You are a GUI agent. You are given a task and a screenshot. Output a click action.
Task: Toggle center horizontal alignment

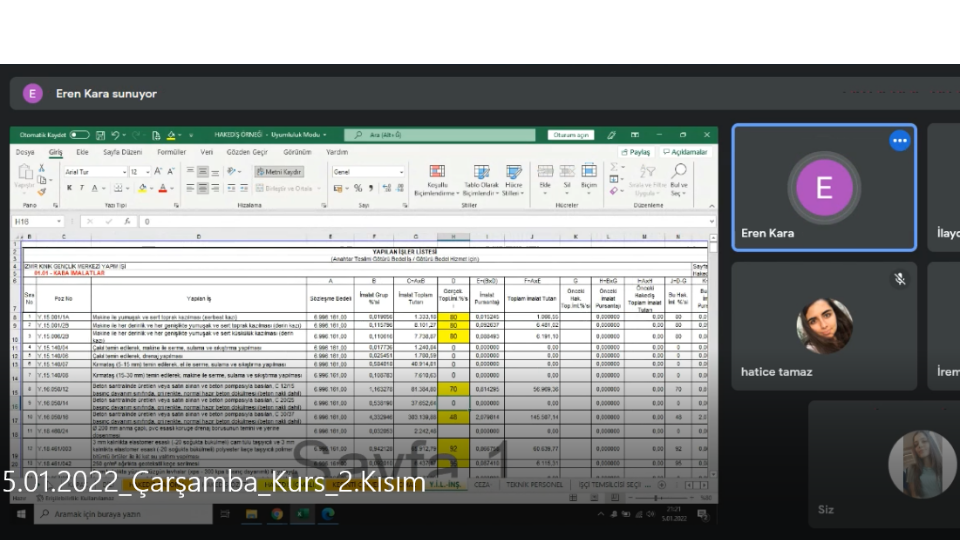click(202, 189)
